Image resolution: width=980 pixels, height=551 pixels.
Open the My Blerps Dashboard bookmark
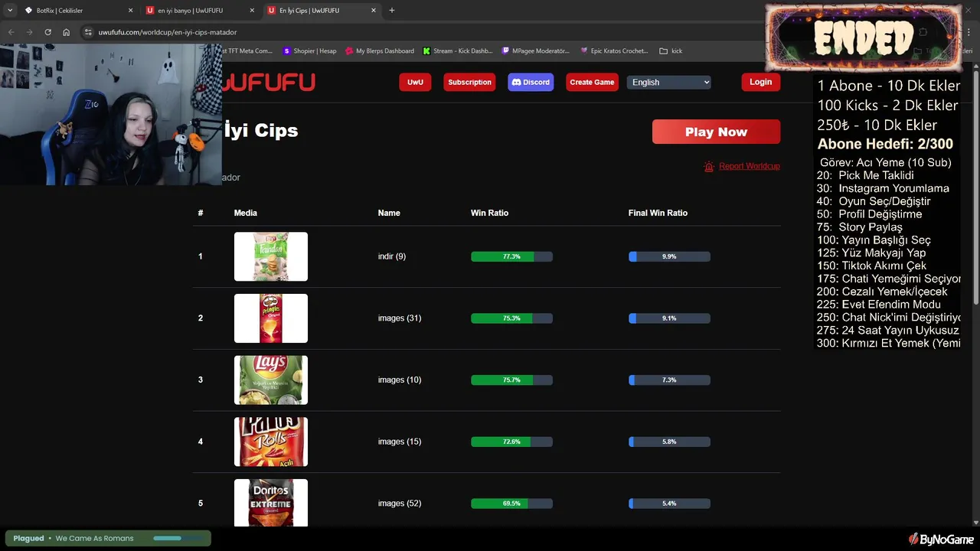380,51
